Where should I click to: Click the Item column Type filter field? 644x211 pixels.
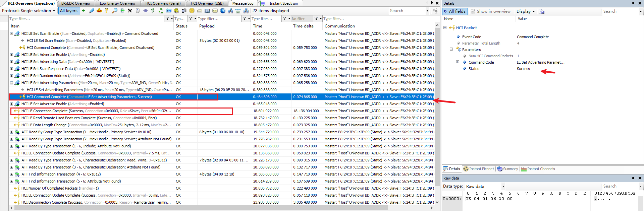tap(87, 19)
